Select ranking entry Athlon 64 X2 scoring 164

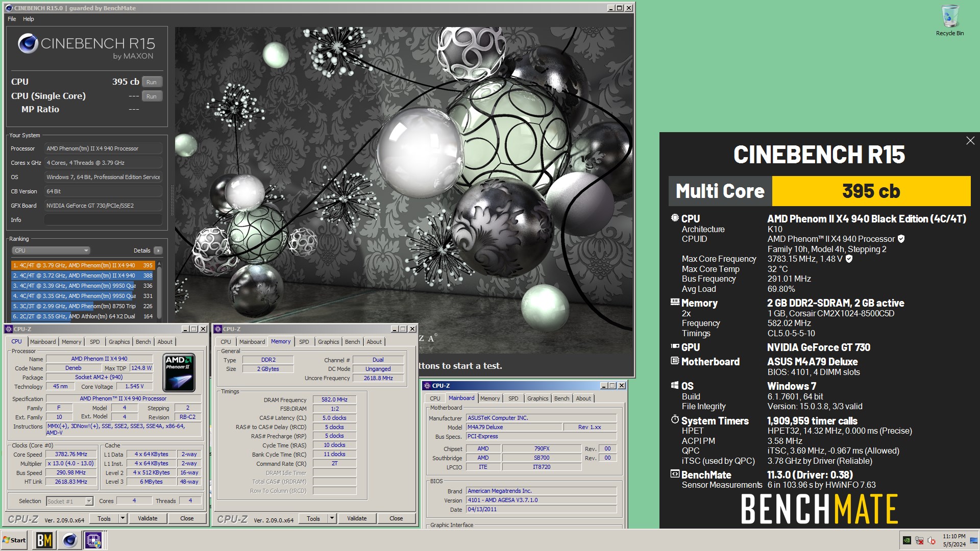83,316
